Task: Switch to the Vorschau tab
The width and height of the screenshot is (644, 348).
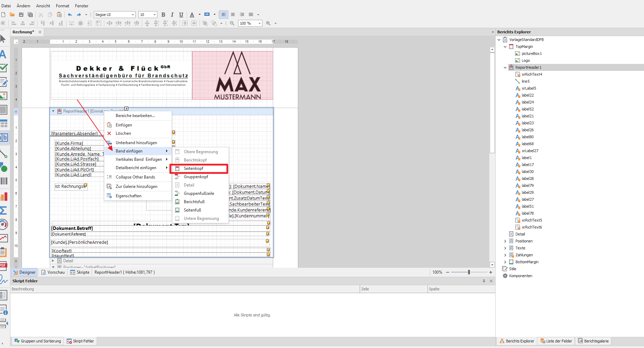Action: [53, 272]
